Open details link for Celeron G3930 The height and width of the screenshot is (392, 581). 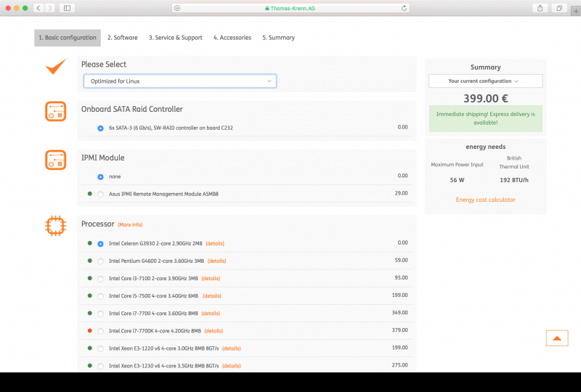[x=215, y=243]
